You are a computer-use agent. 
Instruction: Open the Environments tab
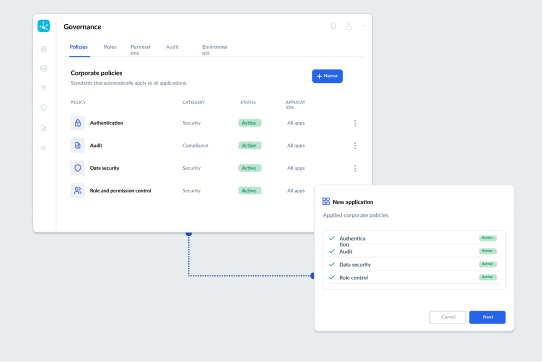[215, 50]
